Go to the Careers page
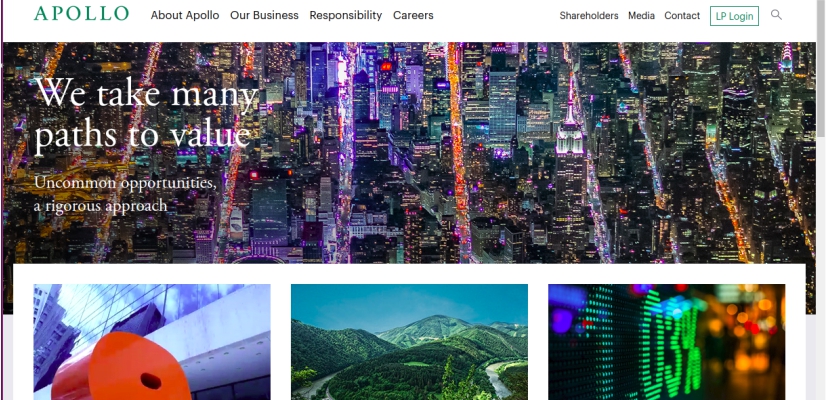 413,15
